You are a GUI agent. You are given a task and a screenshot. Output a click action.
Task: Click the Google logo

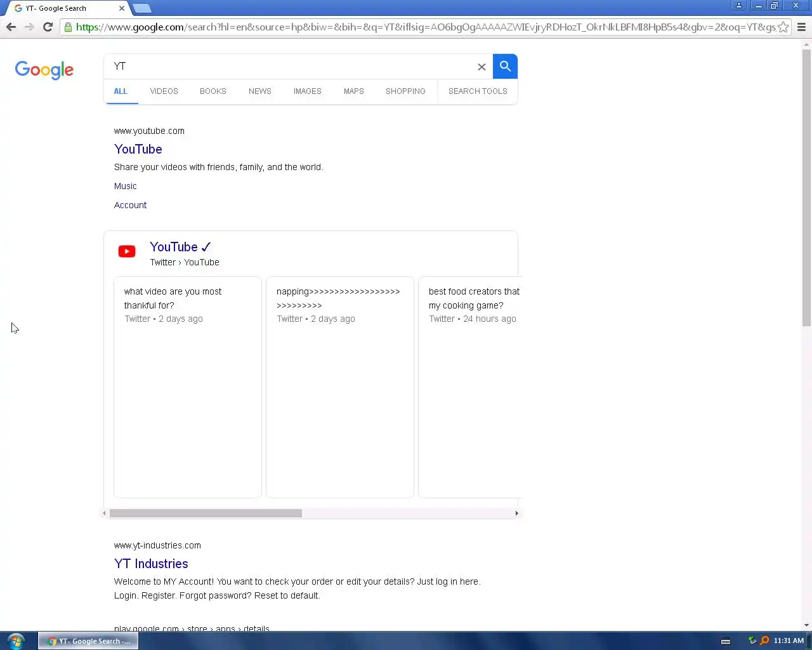pos(44,70)
